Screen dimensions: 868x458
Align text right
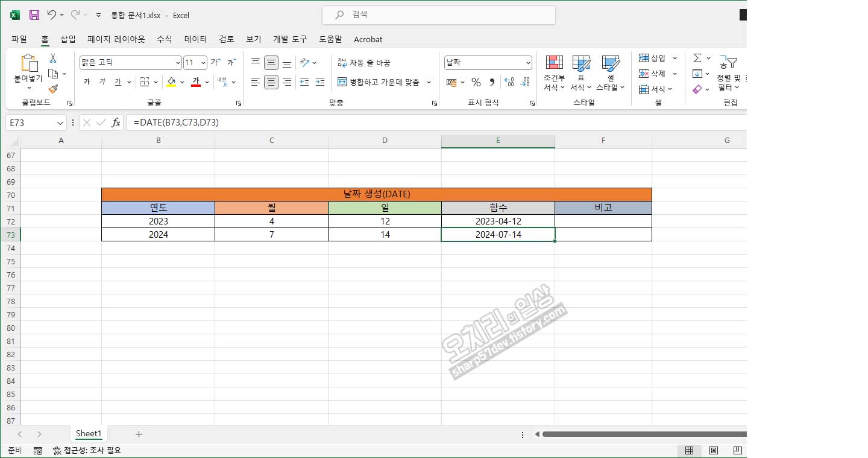[287, 82]
